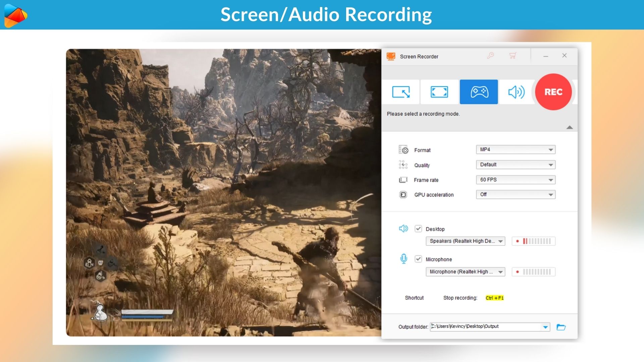Select audio-only recording mode icon
The width and height of the screenshot is (644, 362).
click(x=516, y=92)
